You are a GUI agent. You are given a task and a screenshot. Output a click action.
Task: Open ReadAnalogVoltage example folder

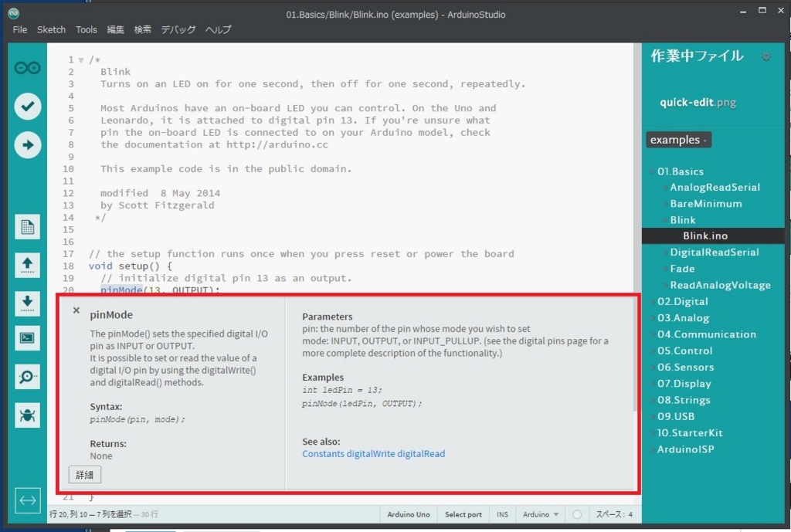click(x=720, y=286)
